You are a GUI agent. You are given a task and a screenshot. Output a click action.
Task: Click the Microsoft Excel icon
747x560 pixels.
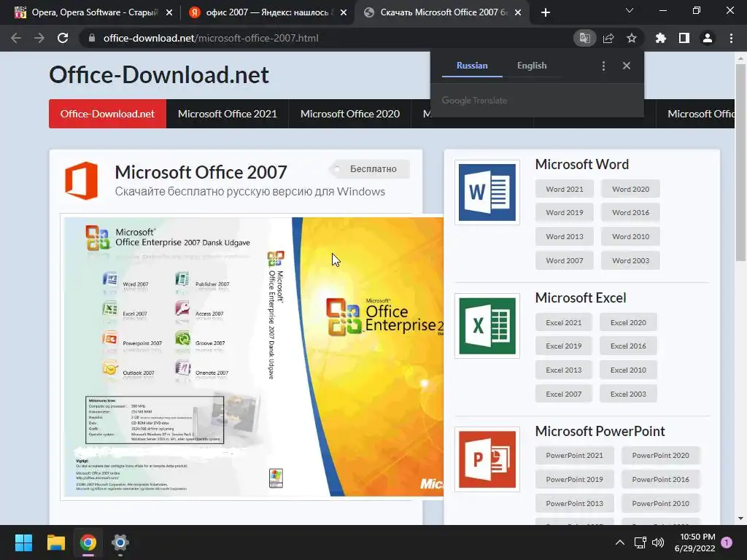487,326
